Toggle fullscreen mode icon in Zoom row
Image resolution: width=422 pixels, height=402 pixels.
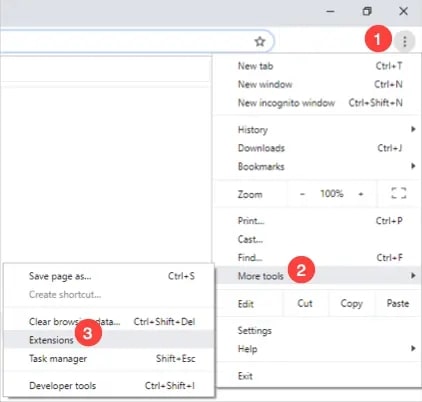point(399,193)
